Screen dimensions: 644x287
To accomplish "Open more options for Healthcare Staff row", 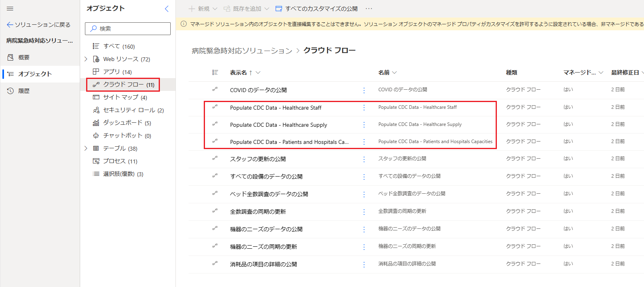I will [364, 108].
